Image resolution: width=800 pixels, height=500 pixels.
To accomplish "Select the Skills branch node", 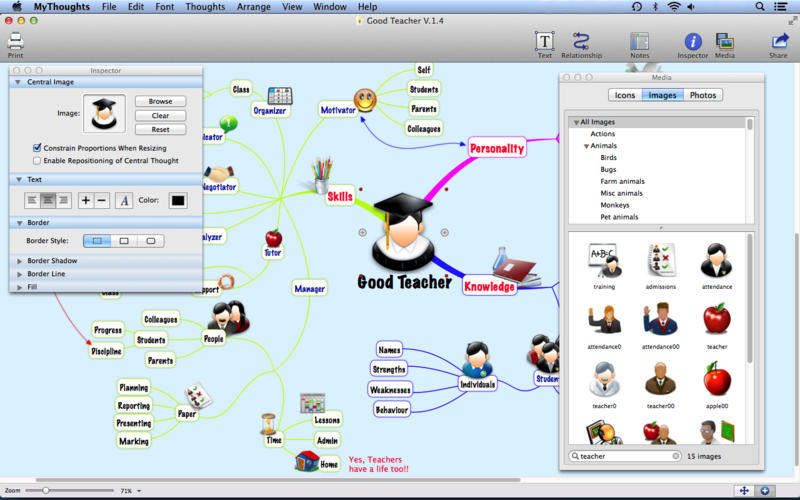I will pyautogui.click(x=340, y=196).
